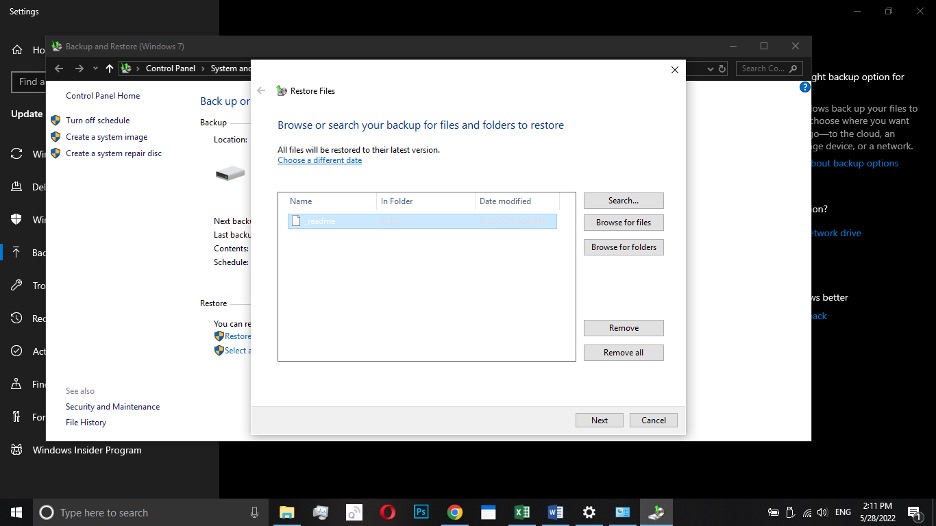Screen dimensions: 936x526
Task: Open Settings gear from taskbar
Action: pos(589,512)
